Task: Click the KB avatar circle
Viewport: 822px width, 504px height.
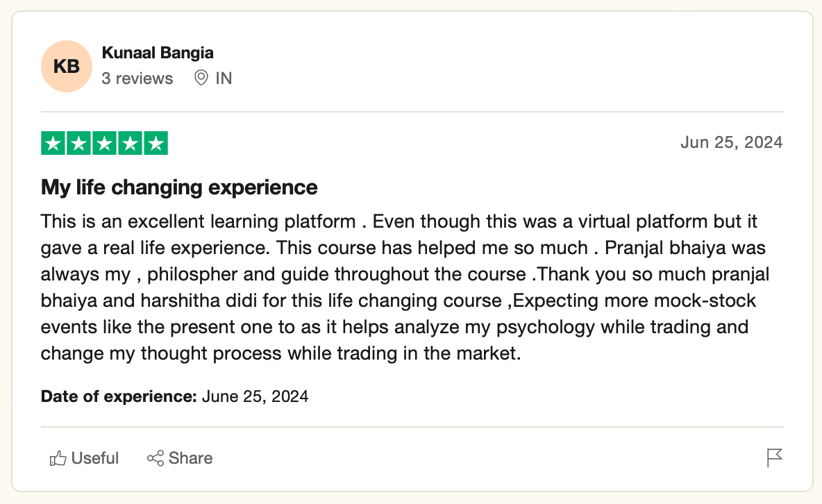Action: [x=67, y=66]
